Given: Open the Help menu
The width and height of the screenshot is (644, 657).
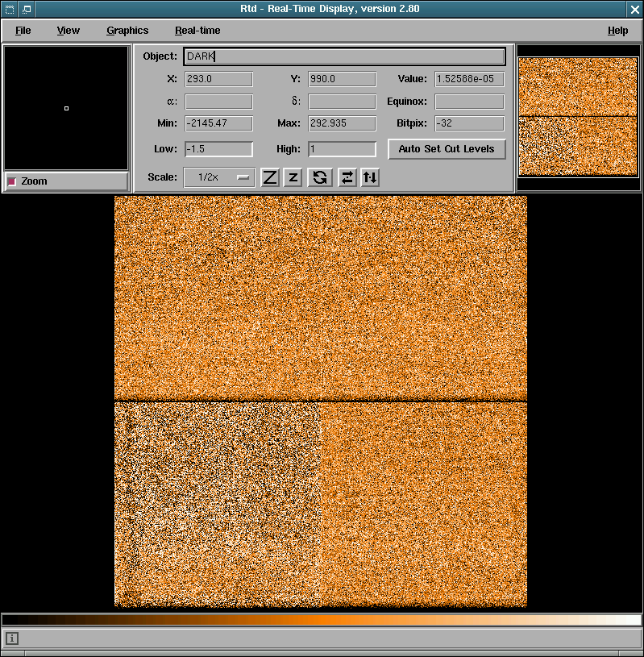Looking at the screenshot, I should coord(617,31).
